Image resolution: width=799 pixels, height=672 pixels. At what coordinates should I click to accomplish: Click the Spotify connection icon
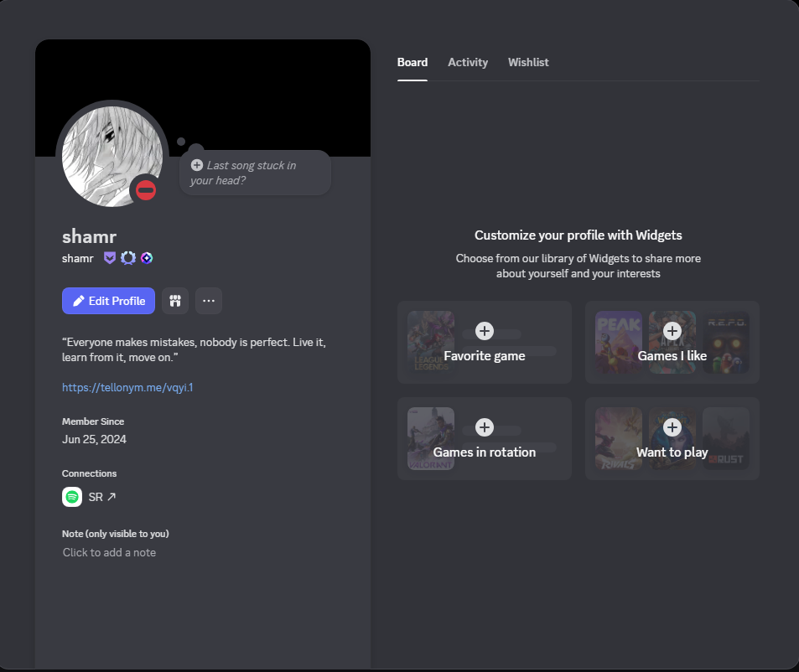point(72,497)
